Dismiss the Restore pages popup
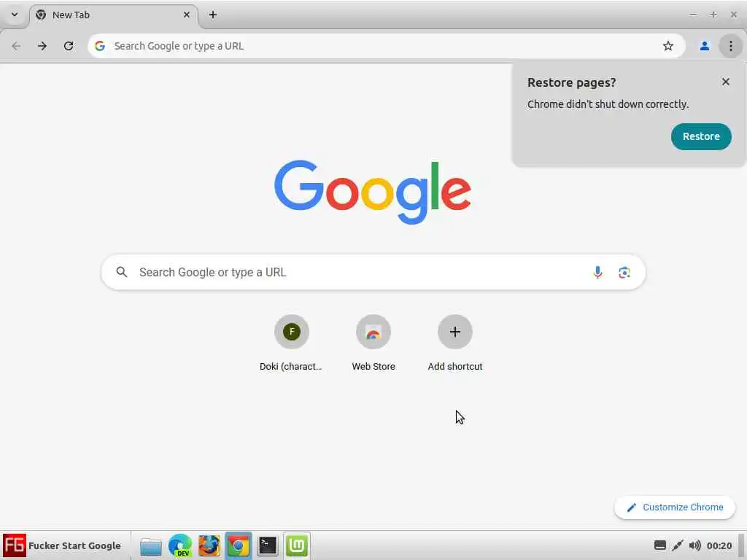The image size is (747, 560). coord(726,82)
